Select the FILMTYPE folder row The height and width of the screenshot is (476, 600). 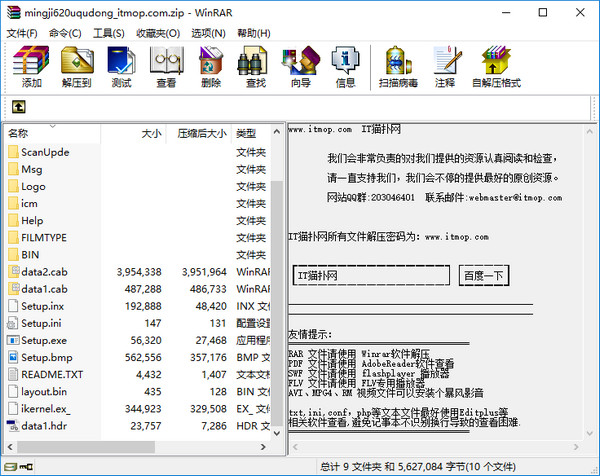(x=138, y=238)
